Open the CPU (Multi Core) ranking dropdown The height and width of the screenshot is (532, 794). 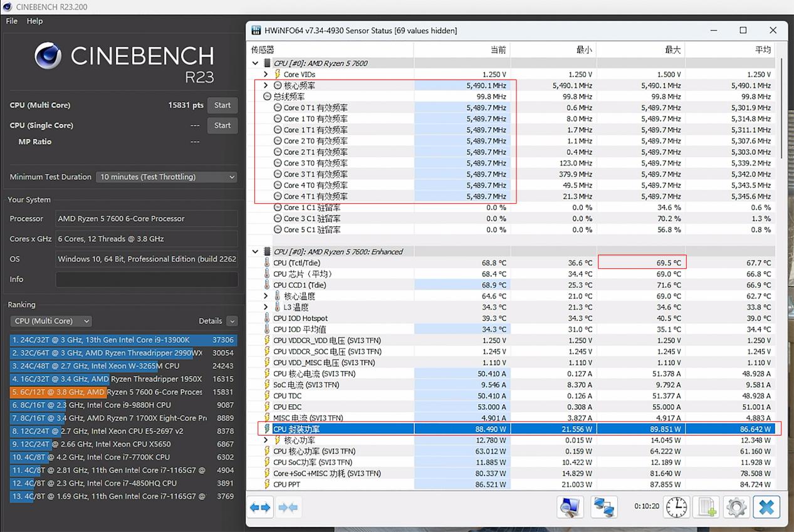tap(51, 321)
